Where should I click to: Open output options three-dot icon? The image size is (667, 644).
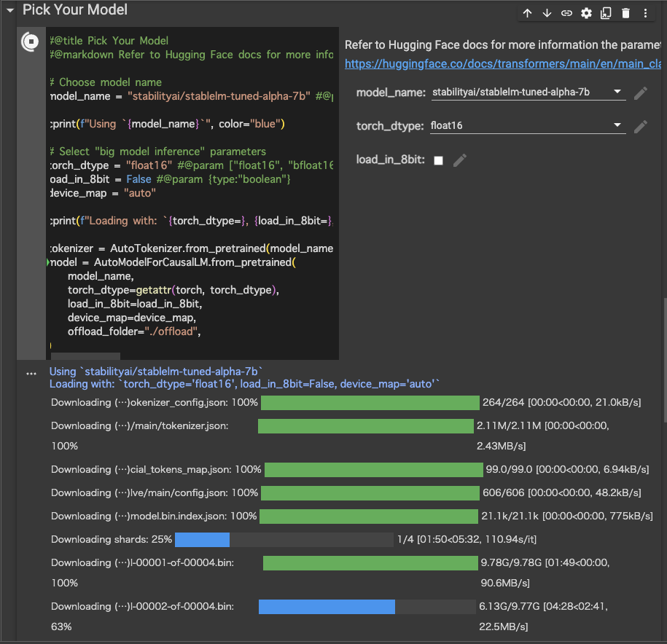click(31, 374)
